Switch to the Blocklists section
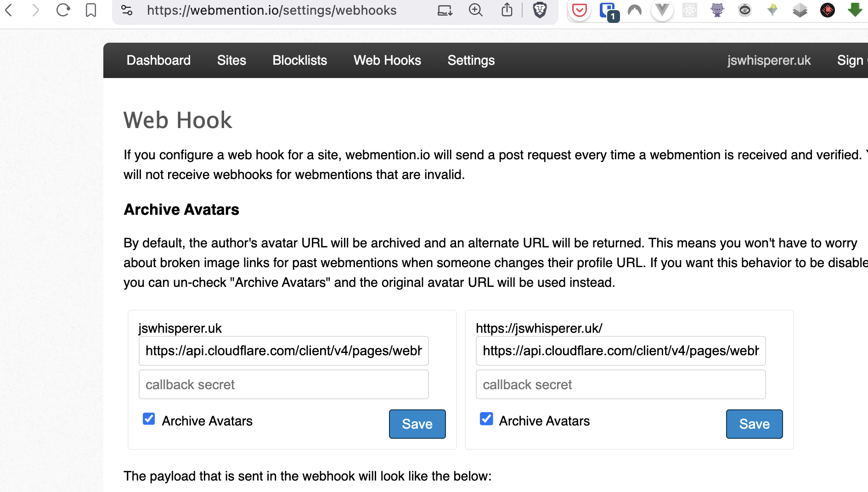Viewport: 868px width, 492px height. tap(299, 60)
